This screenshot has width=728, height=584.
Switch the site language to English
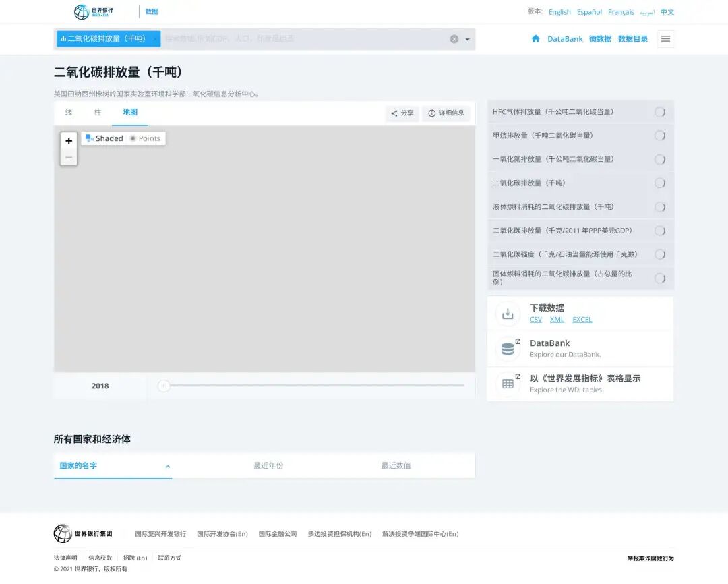pyautogui.click(x=559, y=12)
